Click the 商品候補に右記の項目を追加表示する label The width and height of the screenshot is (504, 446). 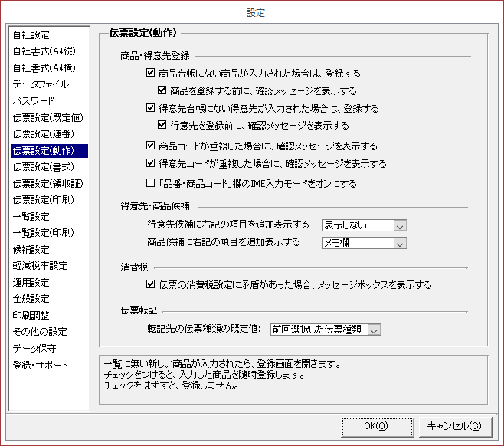pos(224,242)
